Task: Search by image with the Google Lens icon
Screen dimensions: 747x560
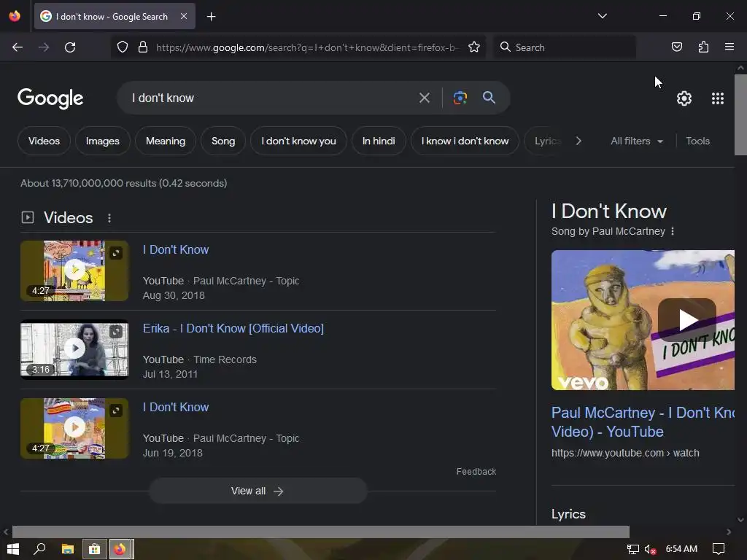Action: tap(460, 98)
